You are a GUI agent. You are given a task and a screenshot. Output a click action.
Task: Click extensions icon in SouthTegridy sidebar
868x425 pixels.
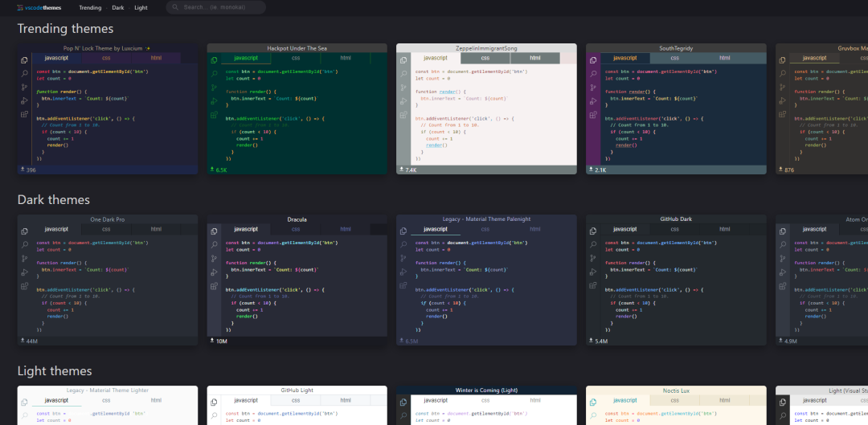tap(593, 115)
